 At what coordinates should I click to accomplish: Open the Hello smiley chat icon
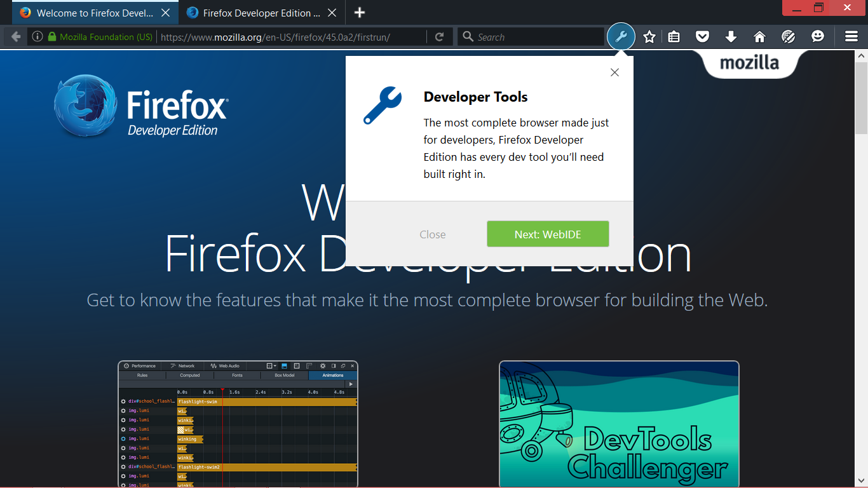click(x=818, y=37)
